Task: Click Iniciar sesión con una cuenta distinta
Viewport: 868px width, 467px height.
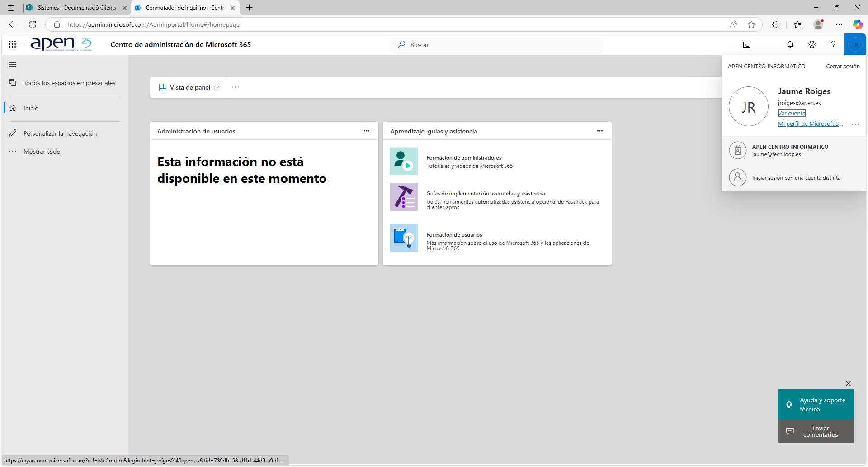Action: [794, 177]
